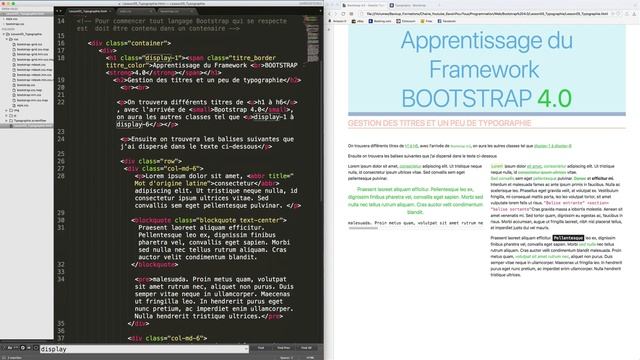Toggle the wrap search option
Screen dimensions: 640x360
point(23,348)
